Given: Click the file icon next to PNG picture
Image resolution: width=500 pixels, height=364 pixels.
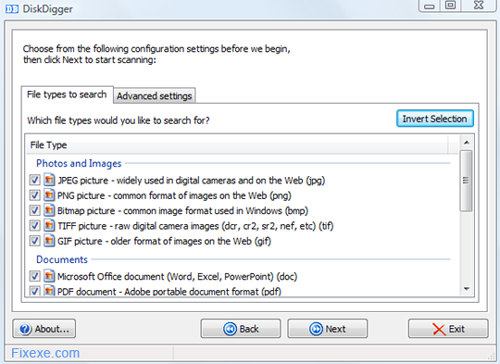Looking at the screenshot, I should click(49, 195).
